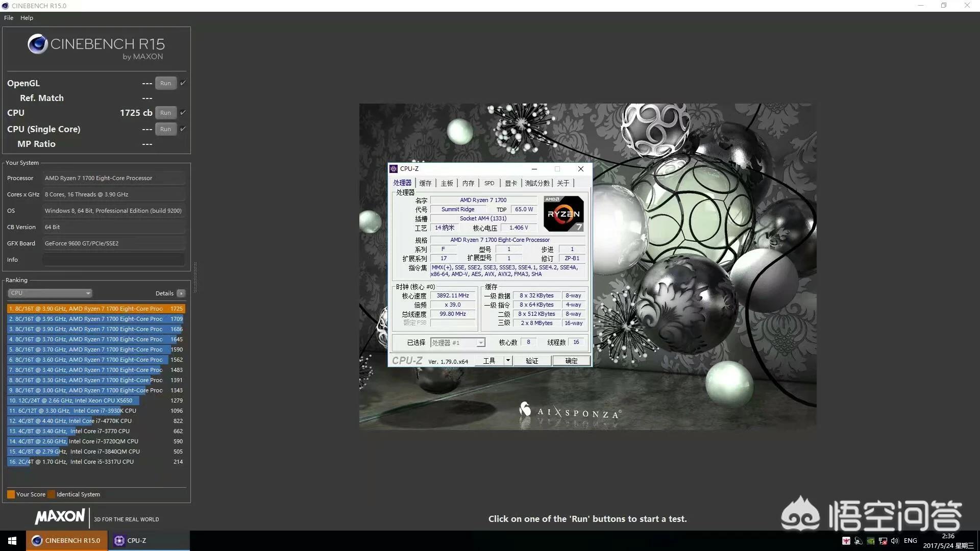980x551 pixels.
Task: Select ranking entry at 3.95 GHz scoring 1709
Action: pyautogui.click(x=96, y=319)
